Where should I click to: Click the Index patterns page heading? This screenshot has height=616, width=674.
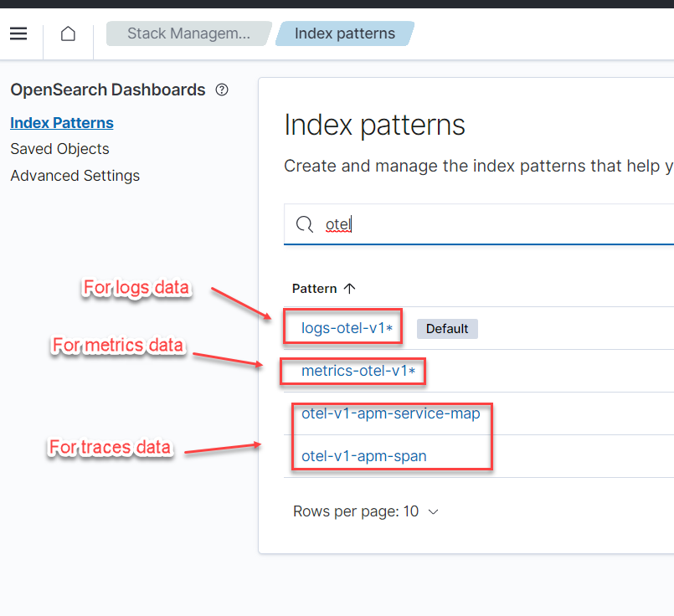(x=374, y=125)
